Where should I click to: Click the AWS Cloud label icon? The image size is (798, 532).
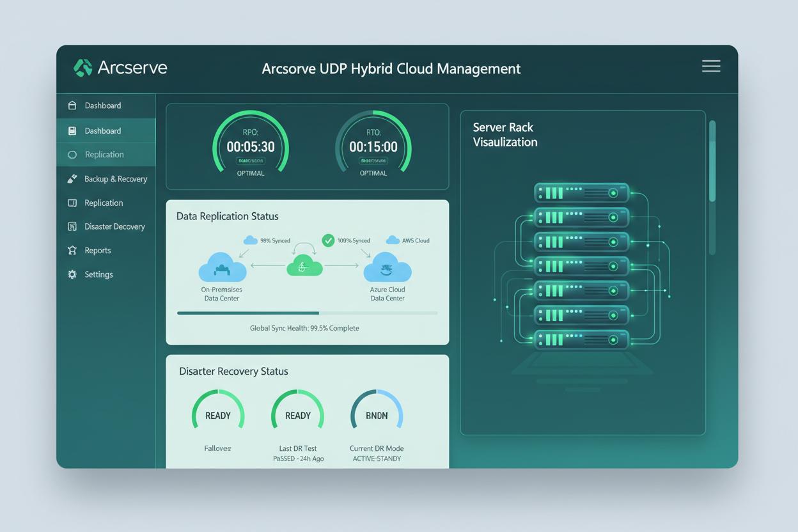tap(393, 240)
